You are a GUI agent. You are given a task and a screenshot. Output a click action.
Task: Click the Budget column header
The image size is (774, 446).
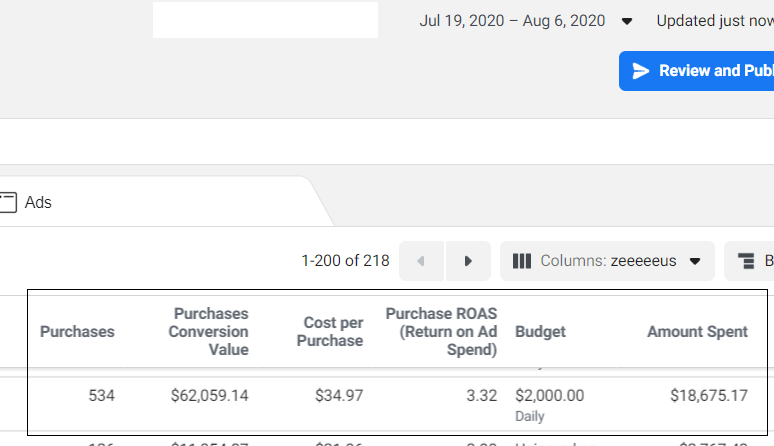540,332
